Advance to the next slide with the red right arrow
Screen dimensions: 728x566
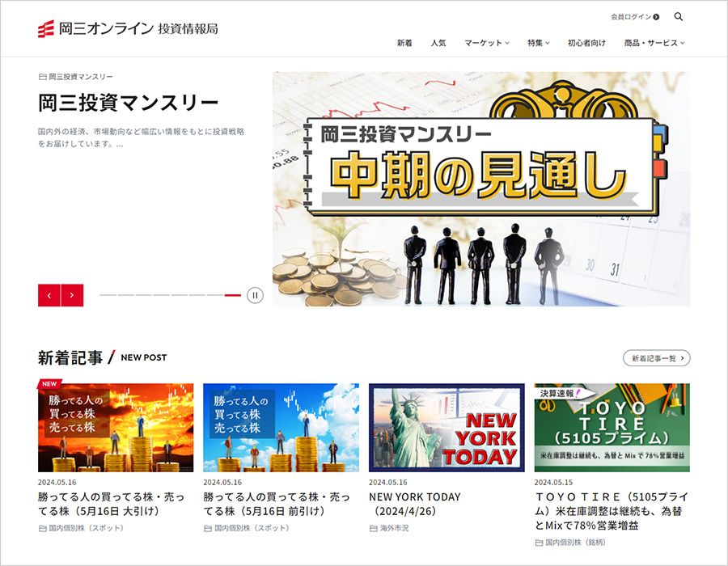[x=72, y=295]
